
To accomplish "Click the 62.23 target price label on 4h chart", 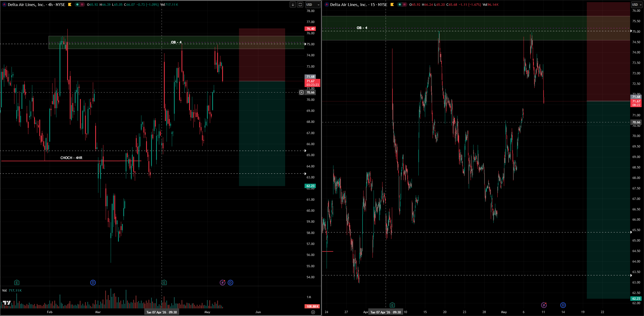I will (x=310, y=186).
